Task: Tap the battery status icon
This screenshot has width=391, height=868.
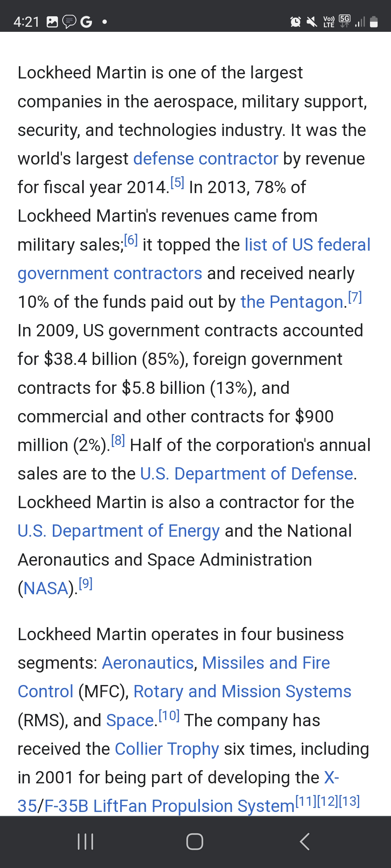Action: point(374,22)
